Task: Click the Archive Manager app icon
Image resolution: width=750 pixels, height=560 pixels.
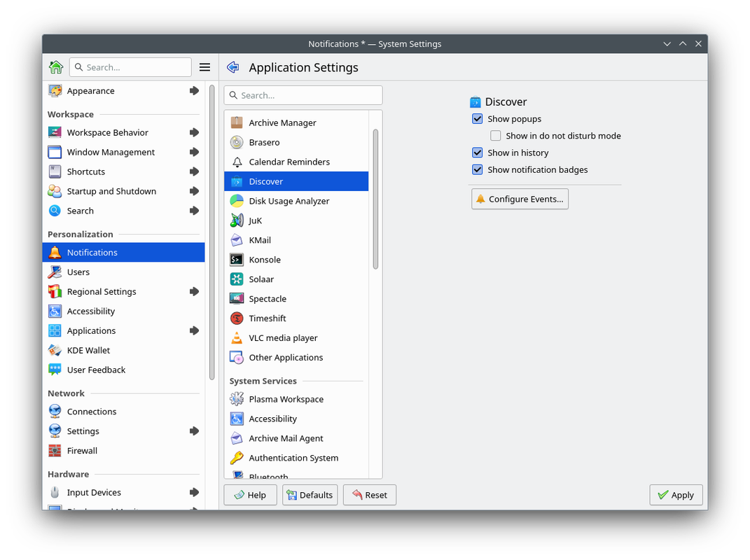Action: pos(237,122)
